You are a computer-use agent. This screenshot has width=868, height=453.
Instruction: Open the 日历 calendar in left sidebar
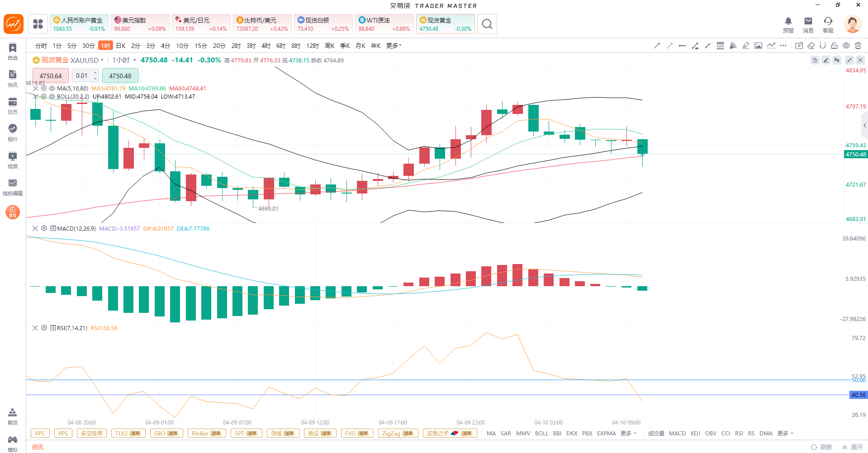tap(13, 105)
